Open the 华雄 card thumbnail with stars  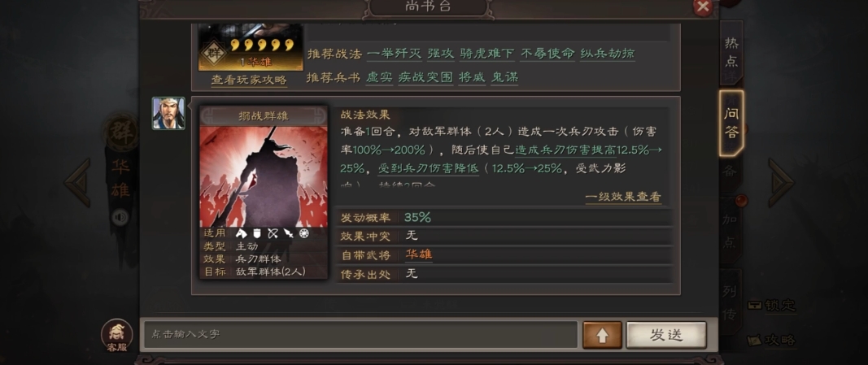(251, 47)
